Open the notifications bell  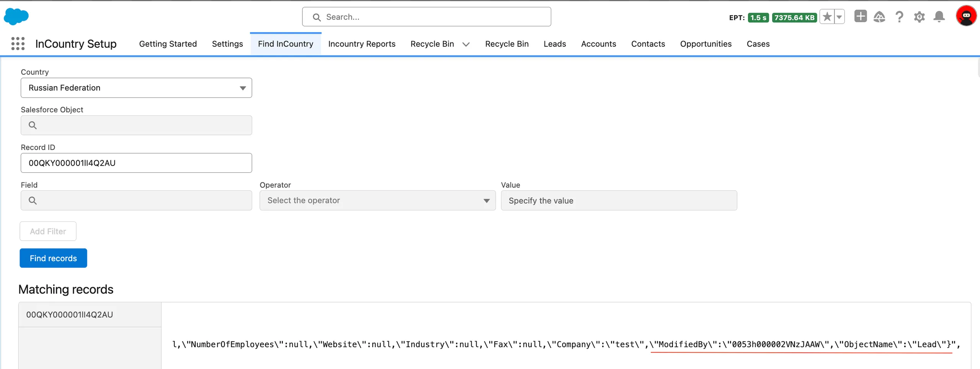click(939, 17)
